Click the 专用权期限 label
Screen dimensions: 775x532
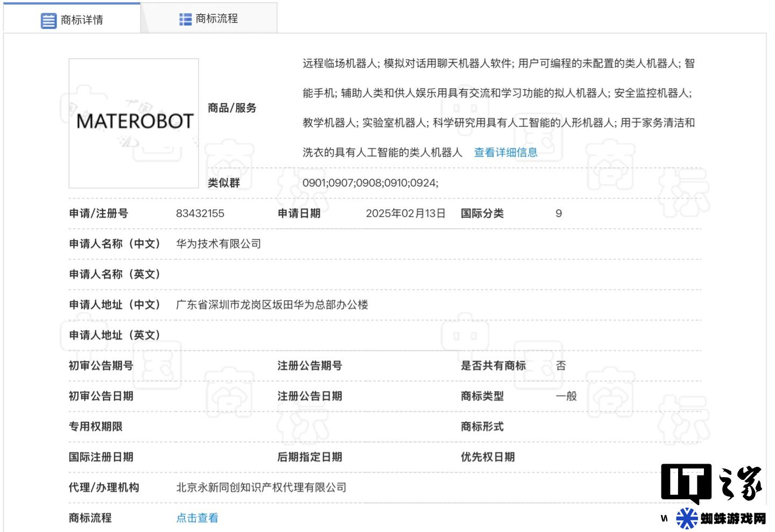(96, 427)
